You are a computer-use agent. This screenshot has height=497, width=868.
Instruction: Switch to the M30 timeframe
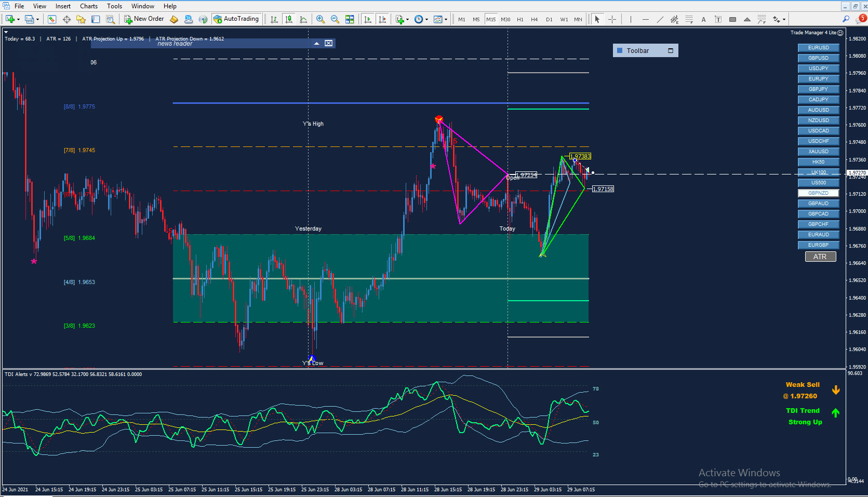coord(505,19)
